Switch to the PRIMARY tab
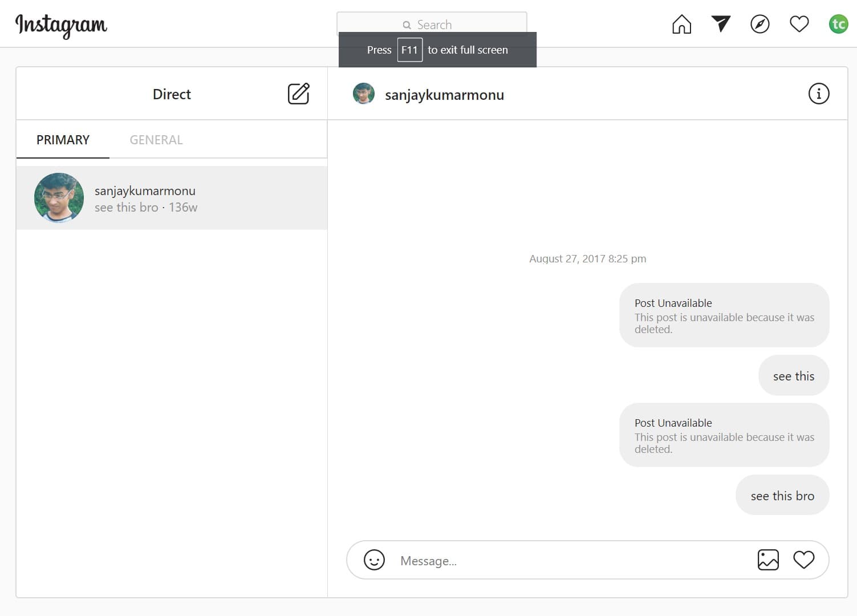Viewport: 857px width, 616px height. pyautogui.click(x=63, y=140)
